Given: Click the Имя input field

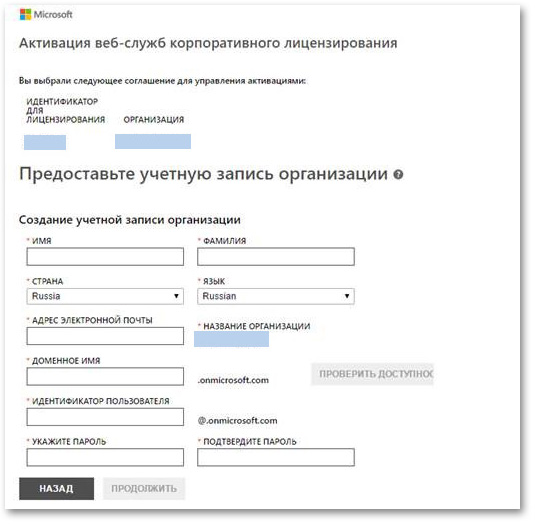Looking at the screenshot, I should 105,257.
